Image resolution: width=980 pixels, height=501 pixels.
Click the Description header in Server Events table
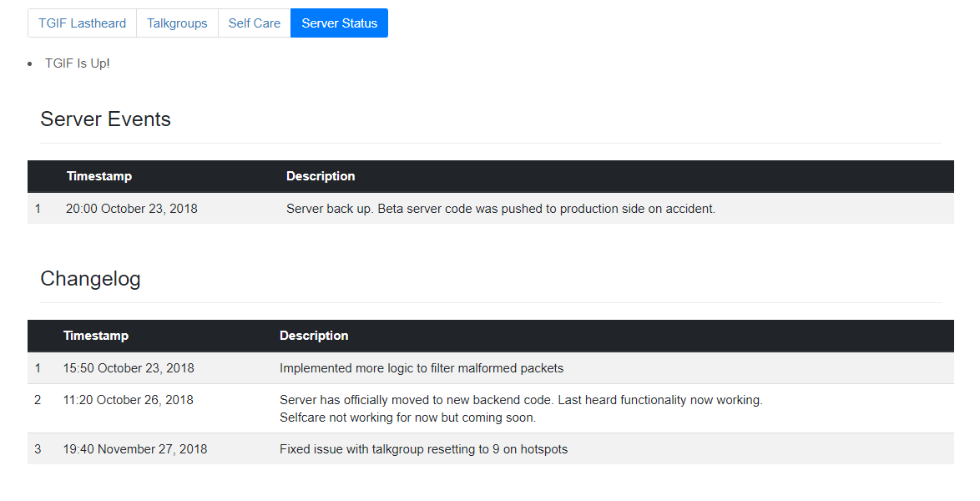click(321, 176)
